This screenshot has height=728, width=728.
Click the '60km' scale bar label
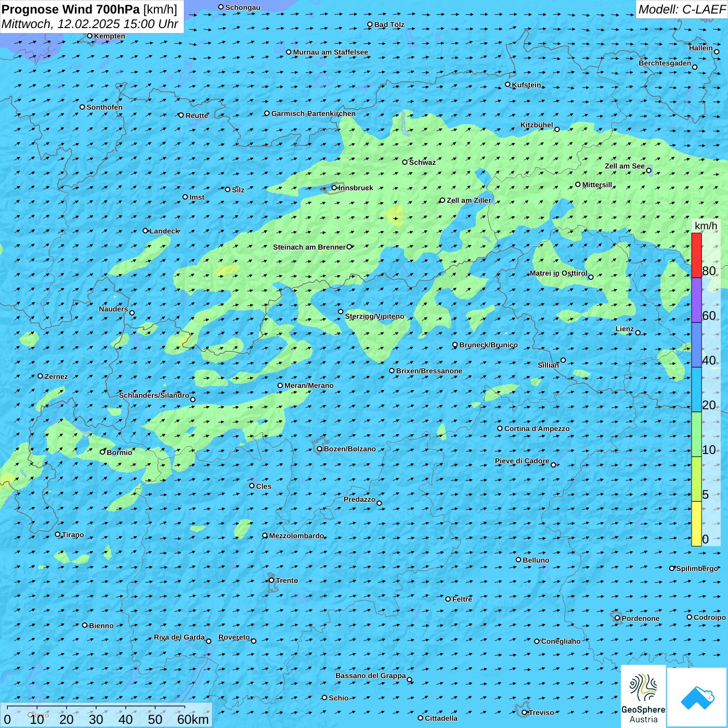click(x=193, y=719)
